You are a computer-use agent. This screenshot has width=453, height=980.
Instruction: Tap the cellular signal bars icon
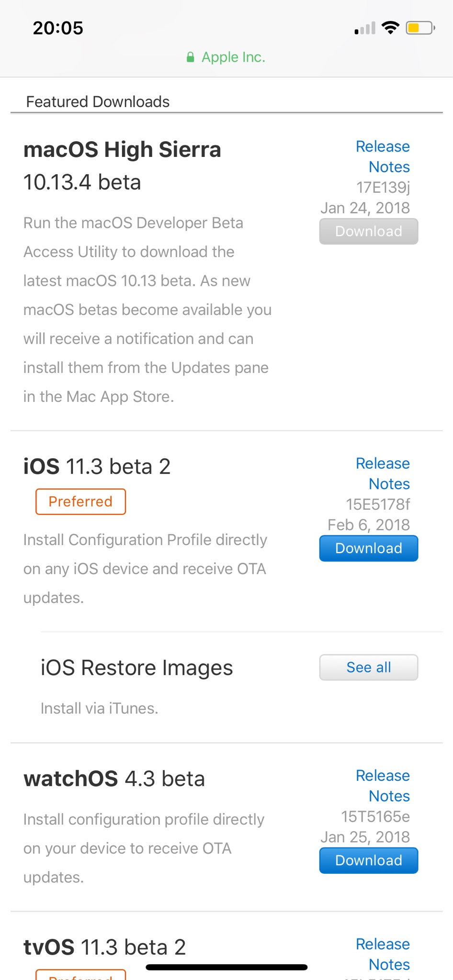coord(365,29)
